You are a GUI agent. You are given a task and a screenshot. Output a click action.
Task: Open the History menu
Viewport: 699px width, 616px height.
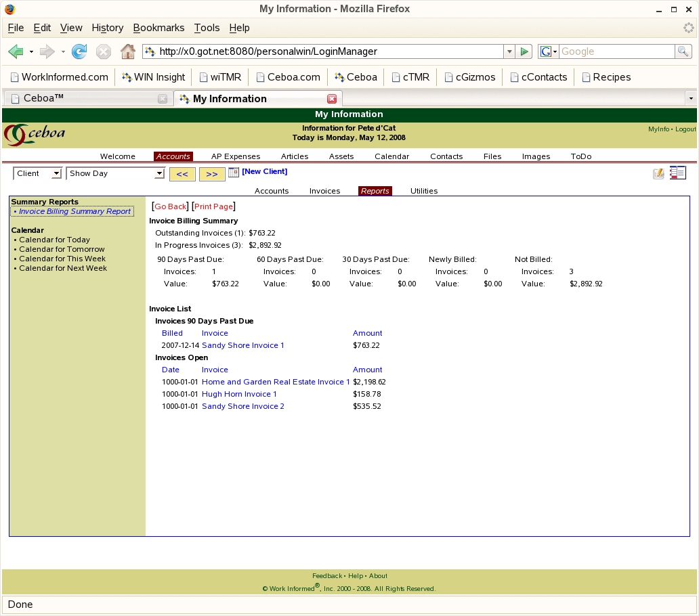[107, 28]
